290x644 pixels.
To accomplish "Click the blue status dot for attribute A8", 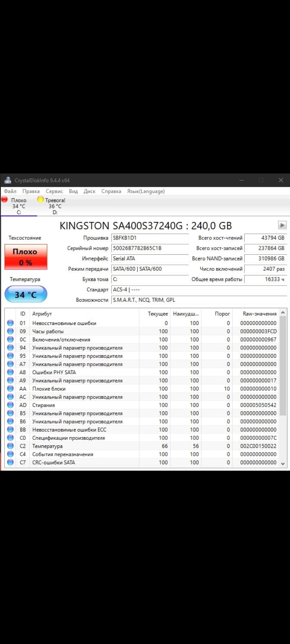I will pos(10,372).
